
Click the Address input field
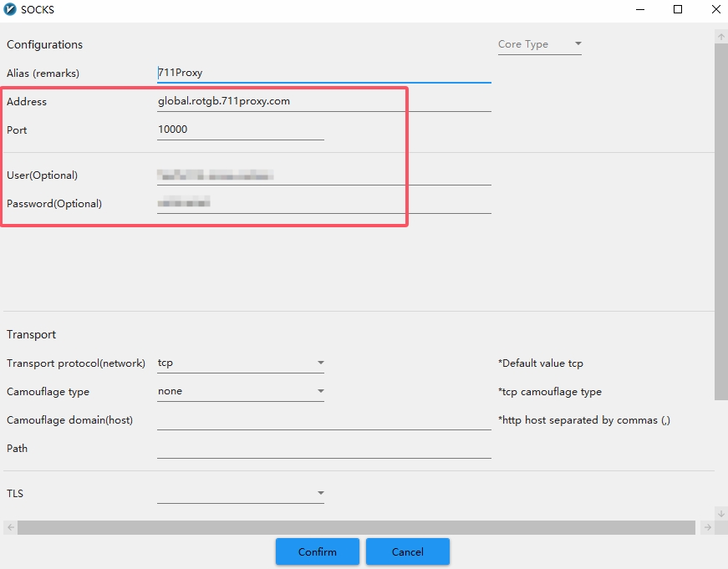[323, 101]
